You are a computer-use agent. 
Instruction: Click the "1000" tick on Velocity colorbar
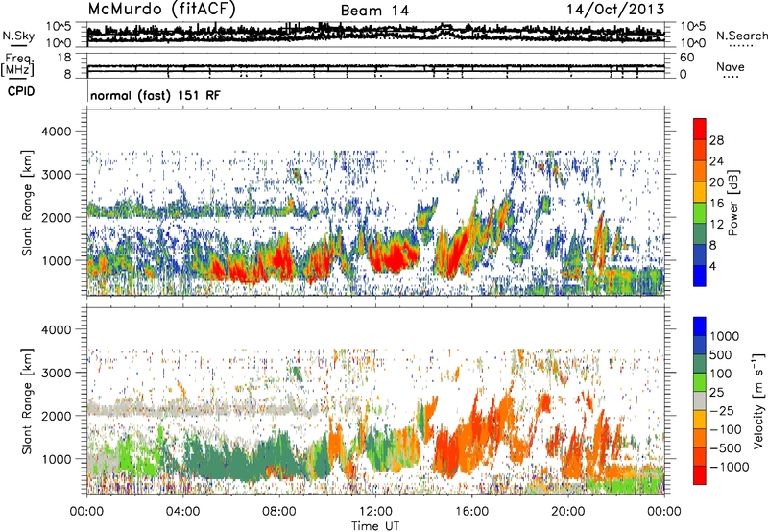pos(725,336)
